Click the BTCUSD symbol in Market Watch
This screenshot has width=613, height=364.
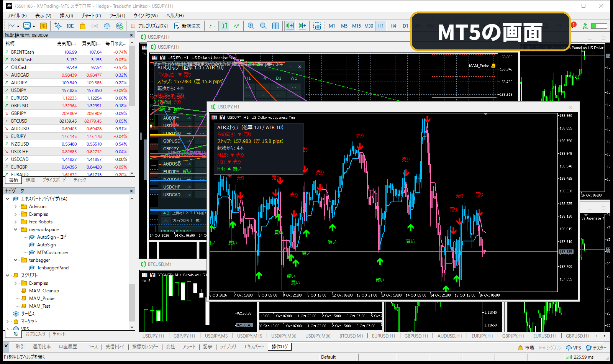coord(19,121)
